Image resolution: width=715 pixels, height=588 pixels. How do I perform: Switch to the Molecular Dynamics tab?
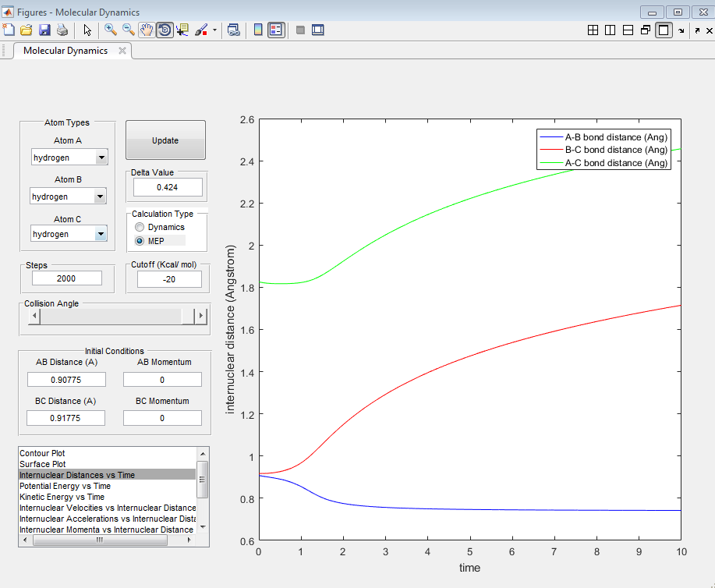tap(65, 51)
